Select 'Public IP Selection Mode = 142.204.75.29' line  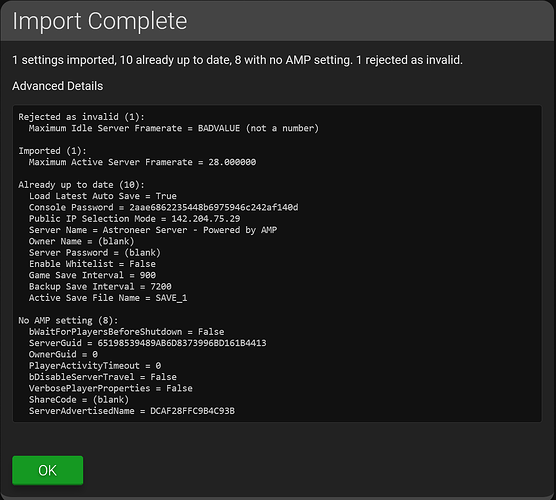[x=134, y=219]
